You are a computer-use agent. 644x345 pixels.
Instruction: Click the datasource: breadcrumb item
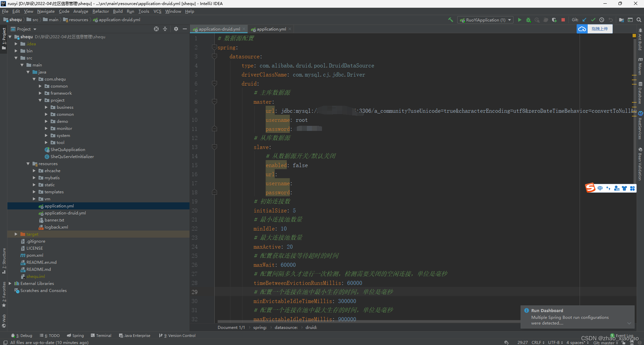[286, 327]
